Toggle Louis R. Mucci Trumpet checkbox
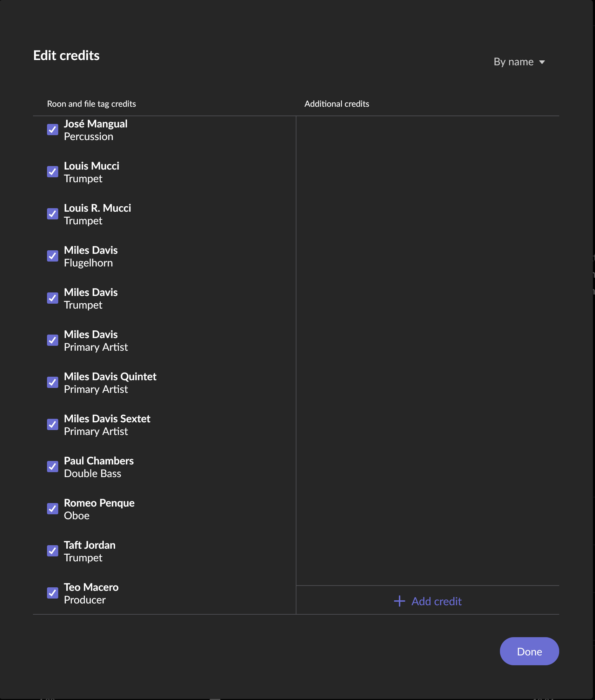The image size is (595, 700). [x=53, y=214]
